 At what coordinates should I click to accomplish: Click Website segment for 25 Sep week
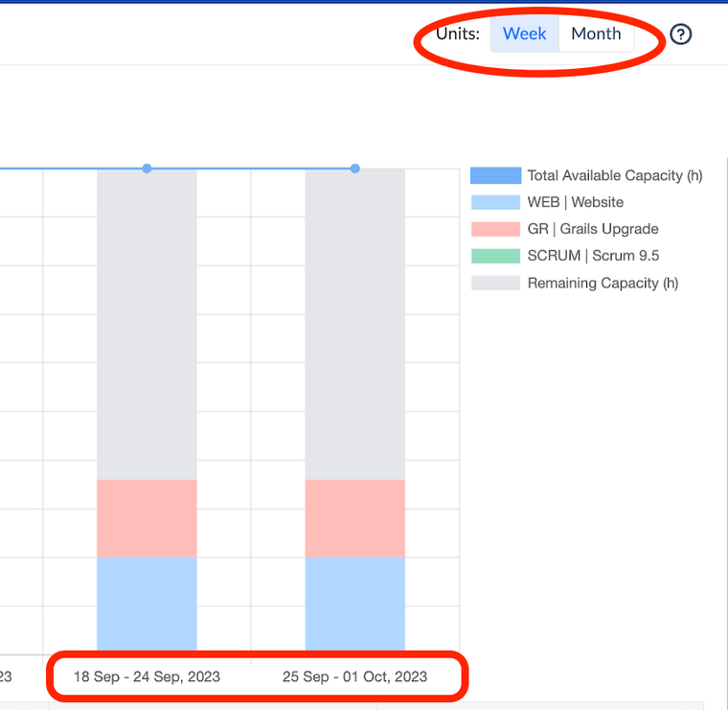pos(355,604)
